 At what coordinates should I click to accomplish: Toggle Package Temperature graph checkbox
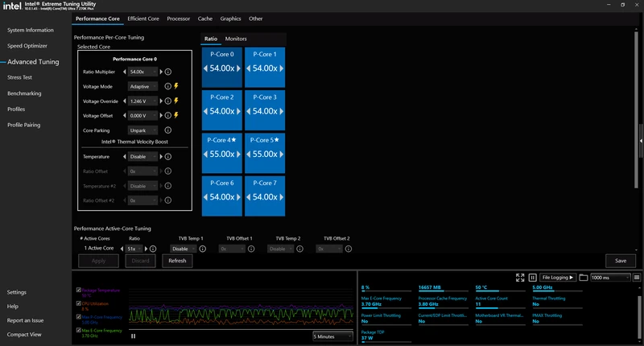[78, 290]
